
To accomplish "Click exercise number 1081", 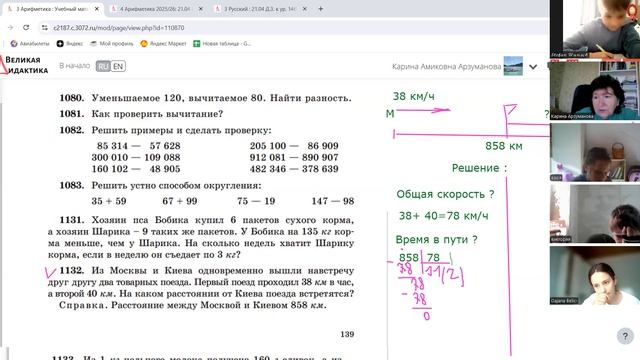I will point(72,114).
